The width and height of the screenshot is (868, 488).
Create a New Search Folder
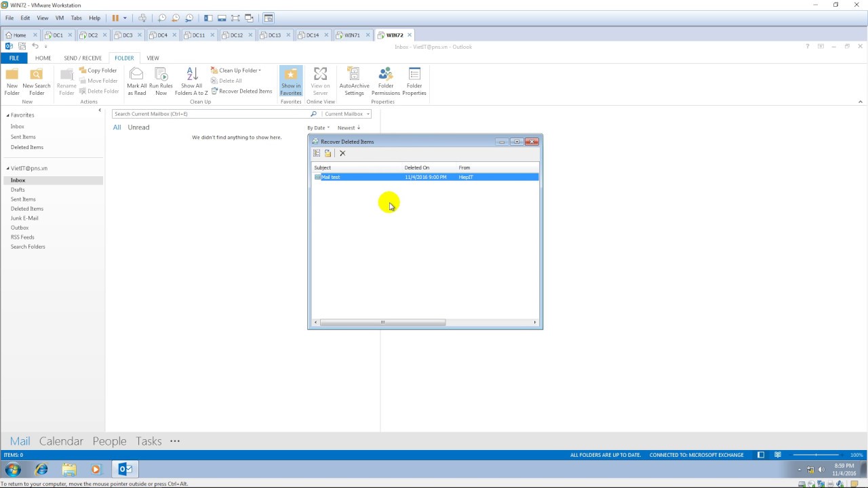37,81
